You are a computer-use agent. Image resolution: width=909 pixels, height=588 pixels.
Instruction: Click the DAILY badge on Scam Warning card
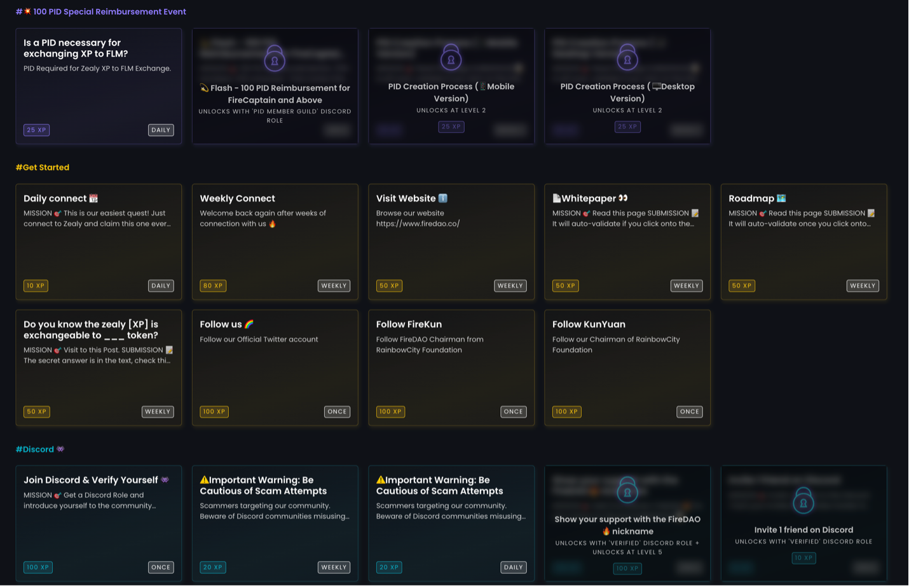tap(513, 568)
